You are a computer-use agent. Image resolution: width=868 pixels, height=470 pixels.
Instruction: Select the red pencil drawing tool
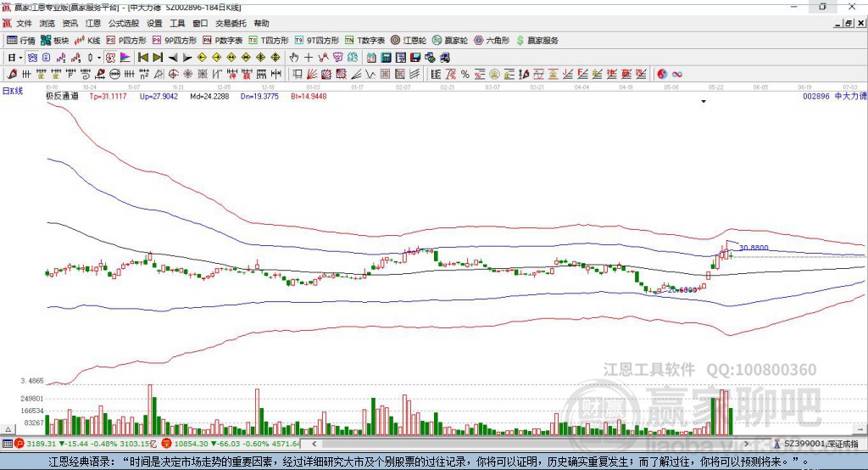click(x=12, y=75)
